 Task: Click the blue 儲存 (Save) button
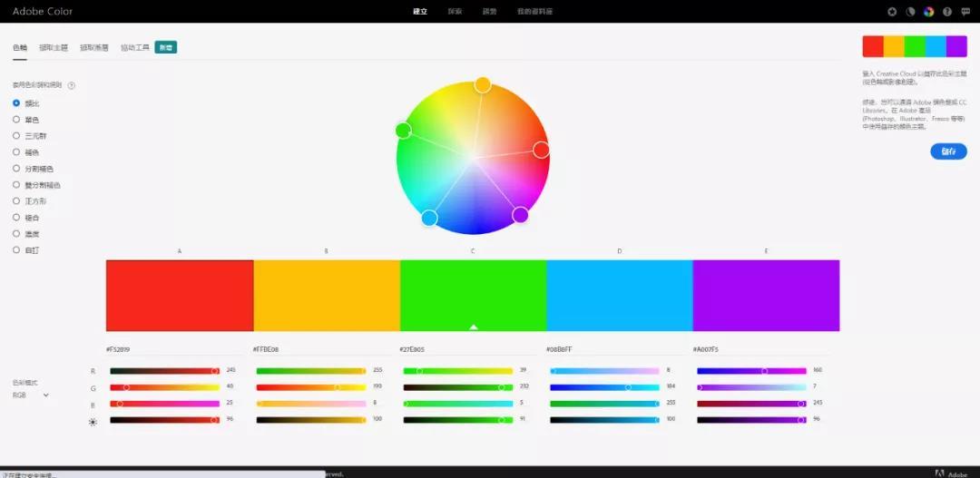coord(948,151)
